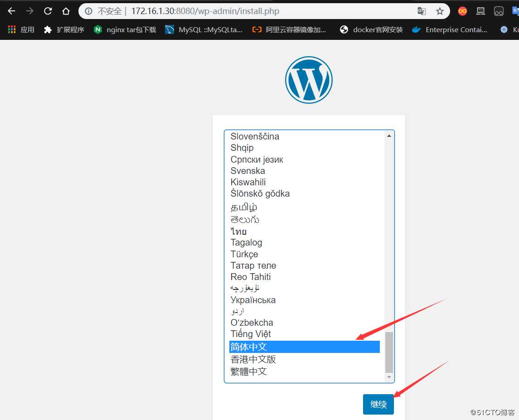Open the 阿里云容器镜像加速 bookmark
519x420 pixels.
(x=289, y=29)
